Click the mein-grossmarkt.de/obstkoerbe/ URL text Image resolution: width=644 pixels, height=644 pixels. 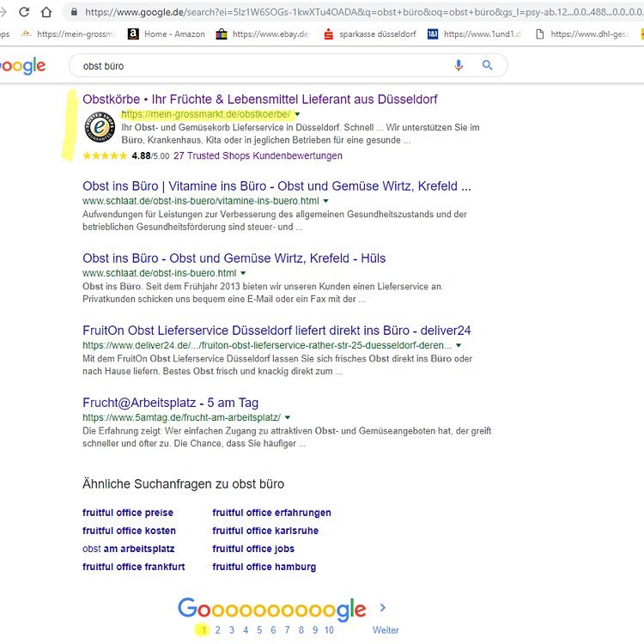click(x=206, y=114)
